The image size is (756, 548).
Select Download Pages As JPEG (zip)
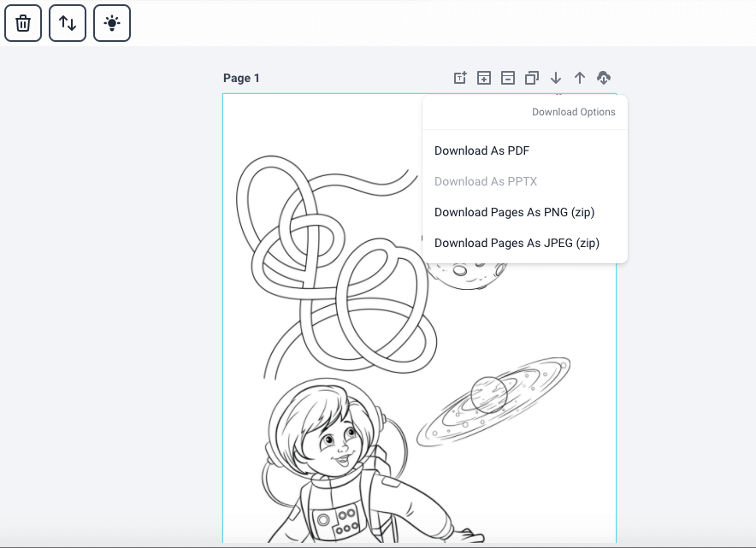click(x=517, y=244)
